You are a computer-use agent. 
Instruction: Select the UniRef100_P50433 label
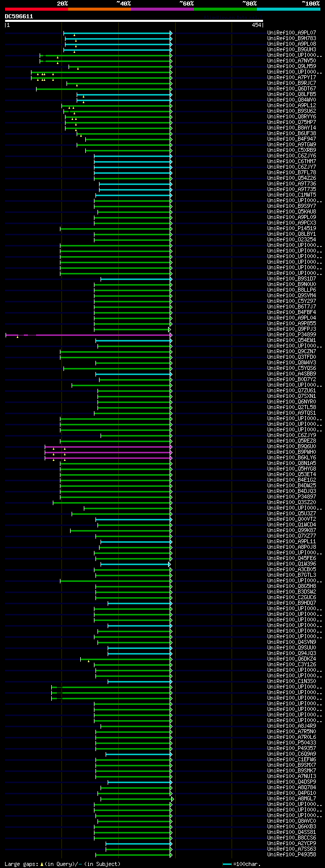click(x=291, y=743)
